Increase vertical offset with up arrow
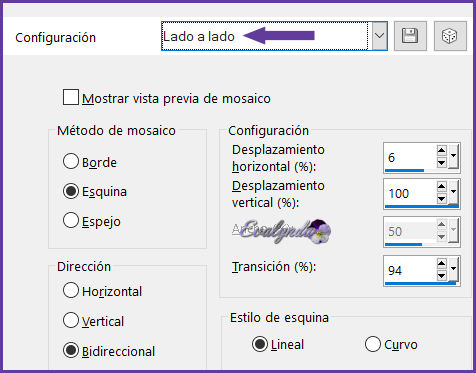Viewport: 476px width, 373px height. [441, 186]
